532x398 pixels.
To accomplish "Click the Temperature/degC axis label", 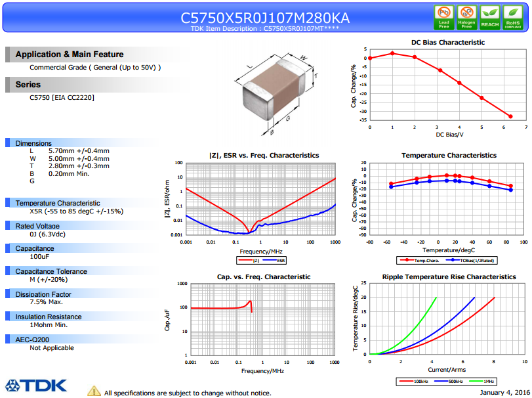I will click(449, 250).
